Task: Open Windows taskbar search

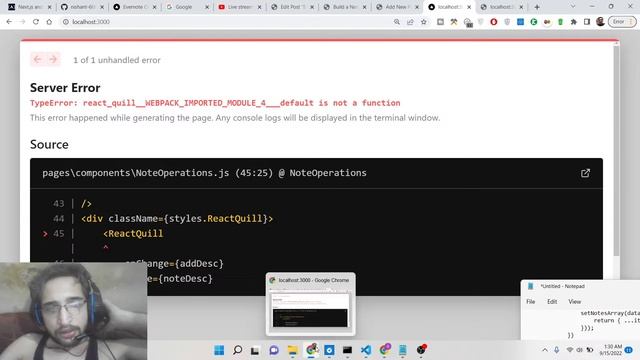Action: (x=237, y=350)
